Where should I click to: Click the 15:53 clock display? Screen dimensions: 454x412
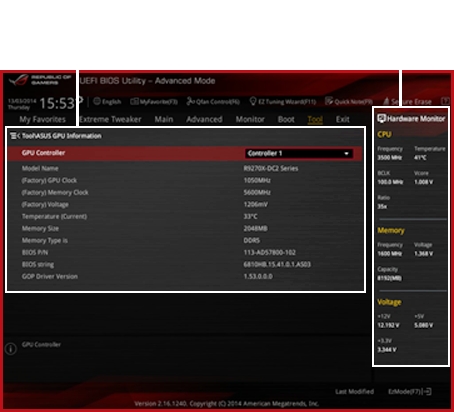tap(57, 104)
